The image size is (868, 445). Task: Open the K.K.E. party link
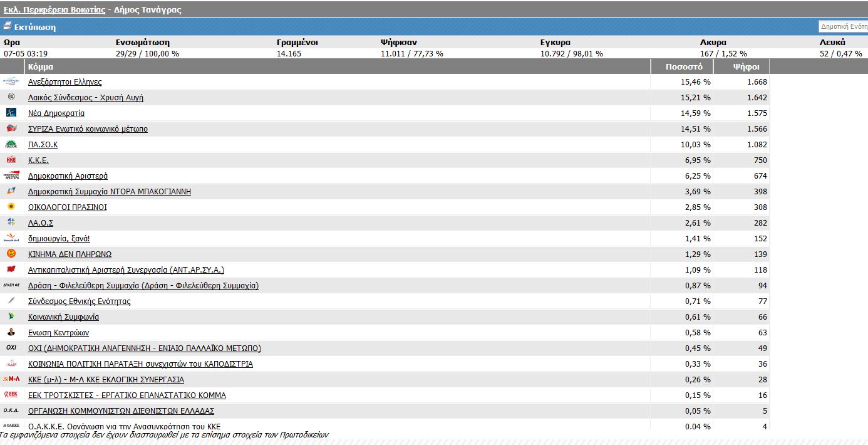38,160
